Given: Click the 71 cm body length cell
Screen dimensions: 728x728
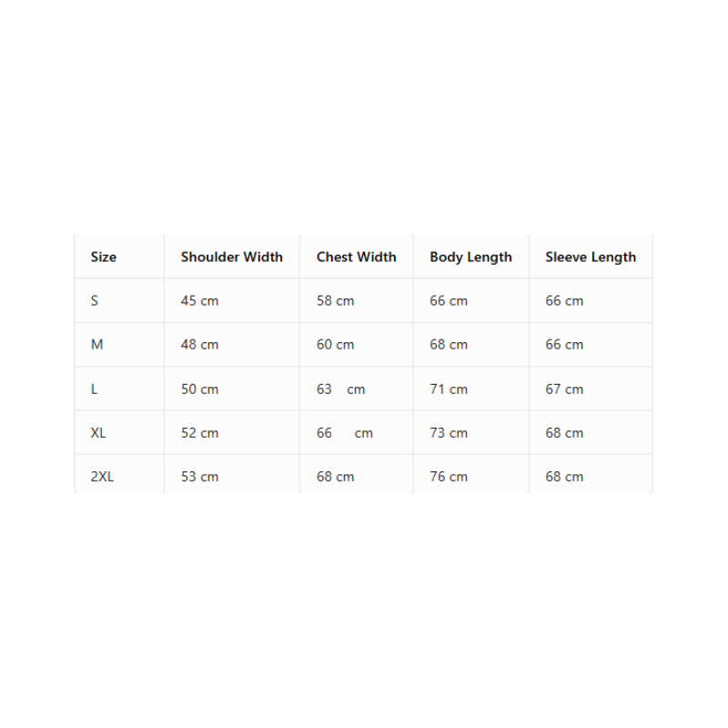Looking at the screenshot, I should click(x=449, y=389).
